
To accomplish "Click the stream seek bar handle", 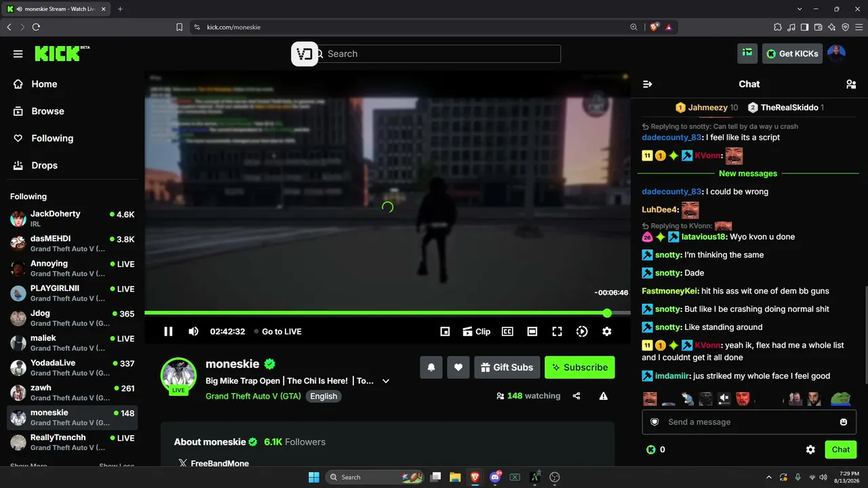I will pos(607,313).
